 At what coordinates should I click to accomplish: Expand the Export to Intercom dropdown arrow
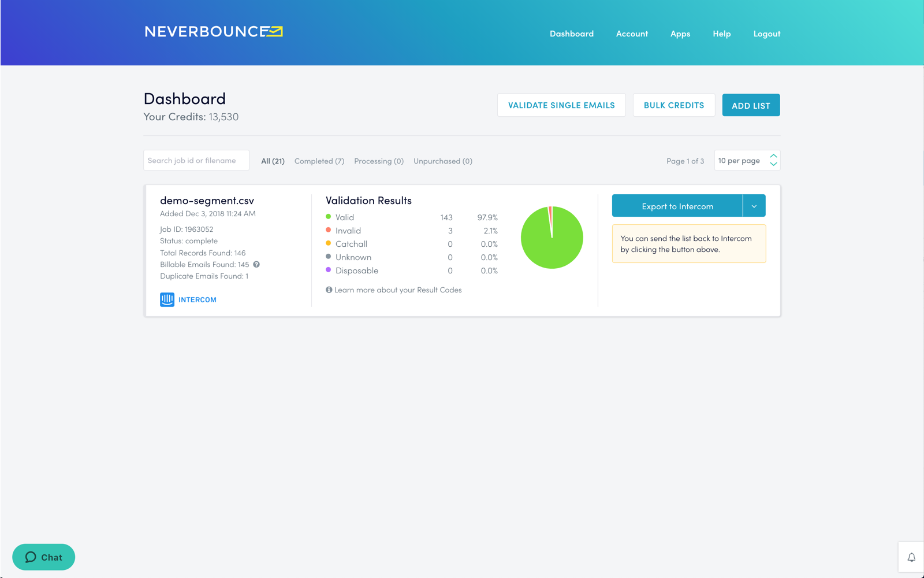point(754,205)
